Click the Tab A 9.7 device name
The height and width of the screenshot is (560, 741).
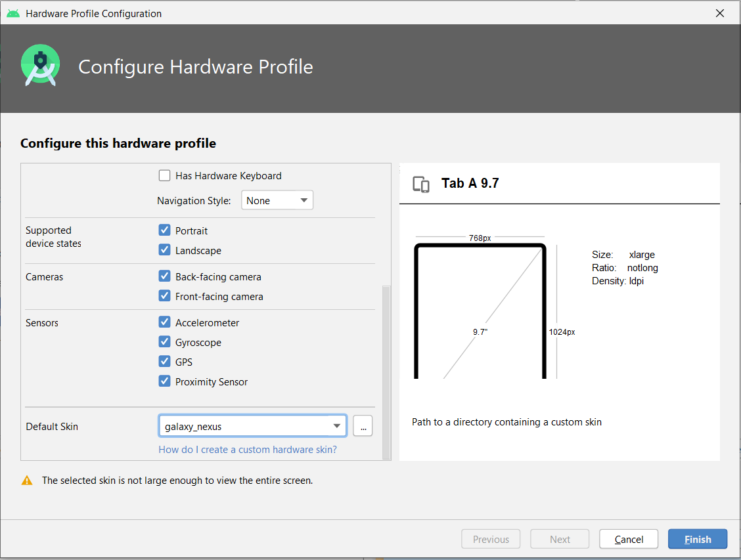click(x=470, y=183)
